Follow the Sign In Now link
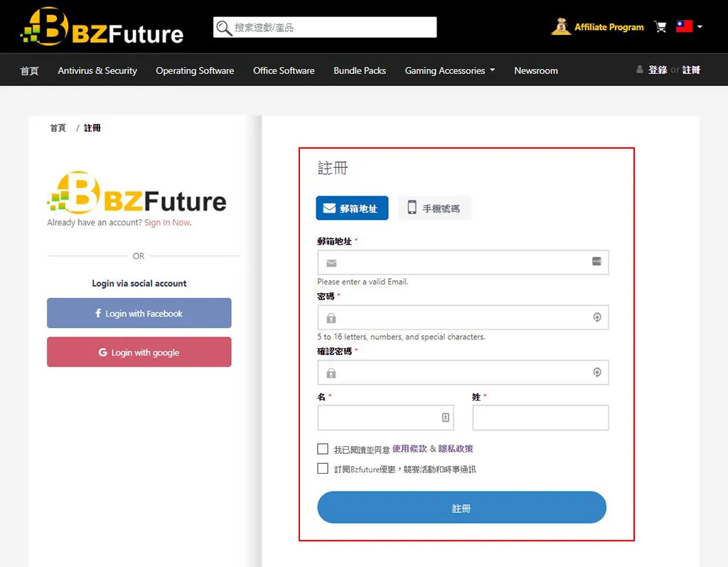 click(x=168, y=223)
